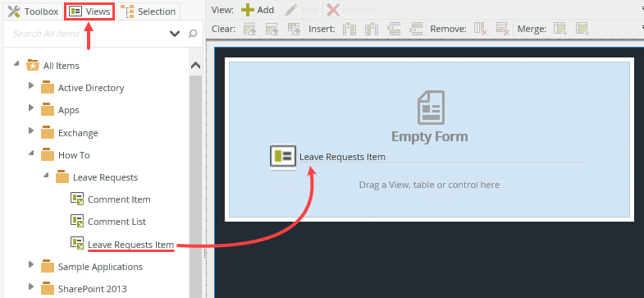Click the All Items starred folder icon

(x=33, y=65)
